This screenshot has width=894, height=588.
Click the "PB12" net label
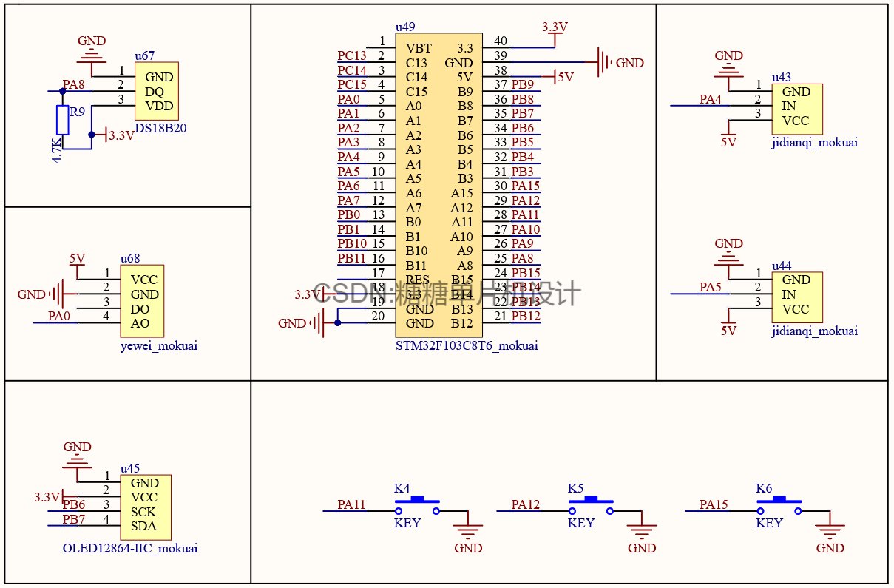click(x=526, y=316)
